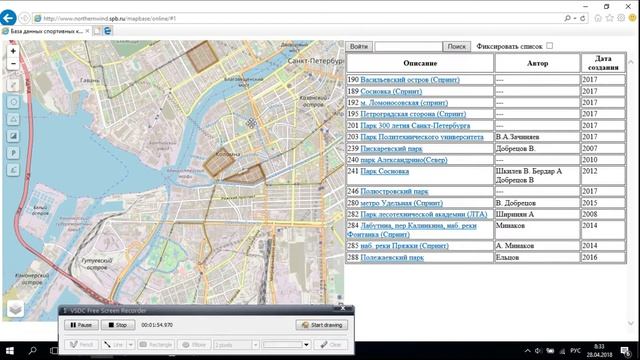Viewport: 640px width, 360px height.
Task: Zoom in the map with plus button
Action: 13,51
